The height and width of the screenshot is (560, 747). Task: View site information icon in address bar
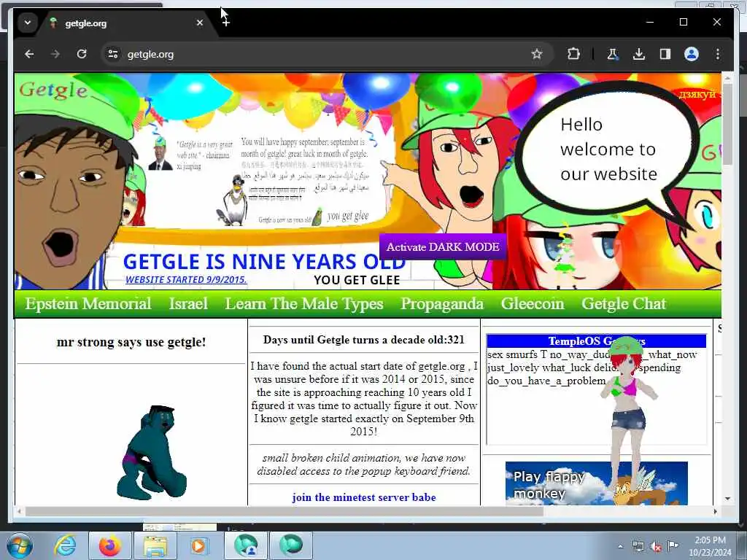click(x=113, y=54)
